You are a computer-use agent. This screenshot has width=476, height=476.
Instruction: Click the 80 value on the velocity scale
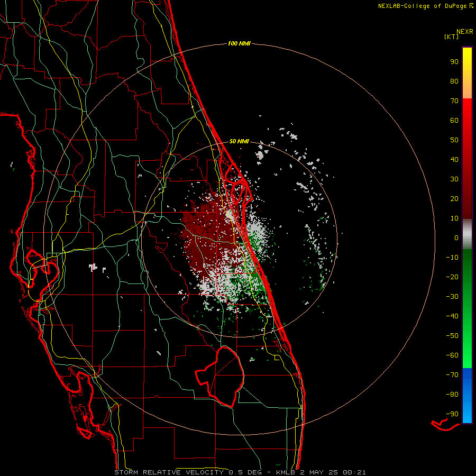pyautogui.click(x=454, y=81)
